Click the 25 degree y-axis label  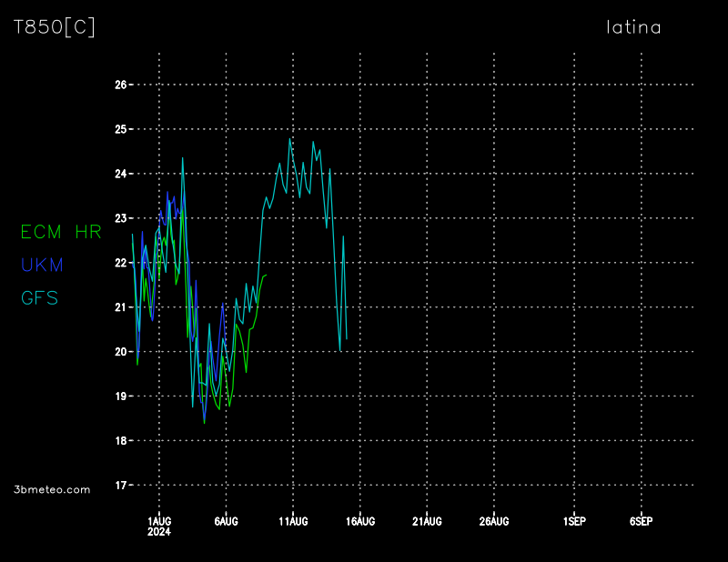[x=120, y=129]
